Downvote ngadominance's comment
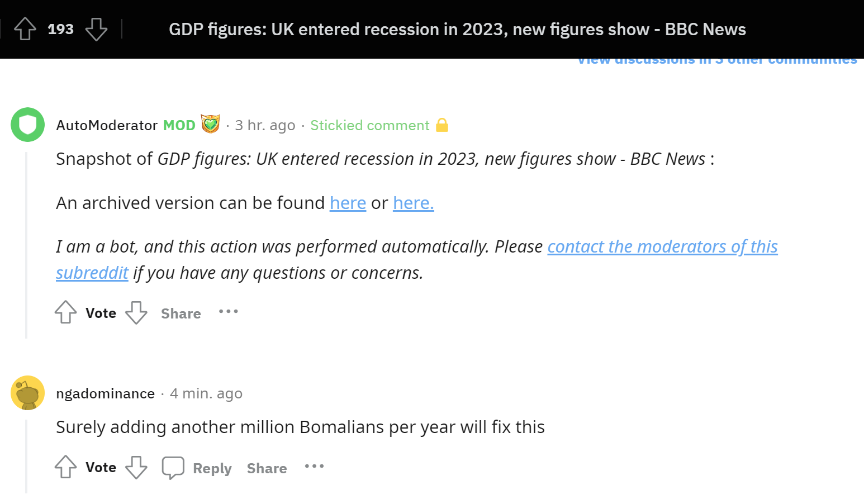 pos(136,467)
